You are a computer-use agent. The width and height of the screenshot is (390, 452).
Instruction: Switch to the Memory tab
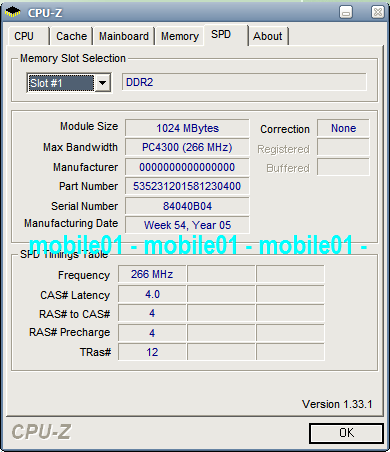pos(180,36)
